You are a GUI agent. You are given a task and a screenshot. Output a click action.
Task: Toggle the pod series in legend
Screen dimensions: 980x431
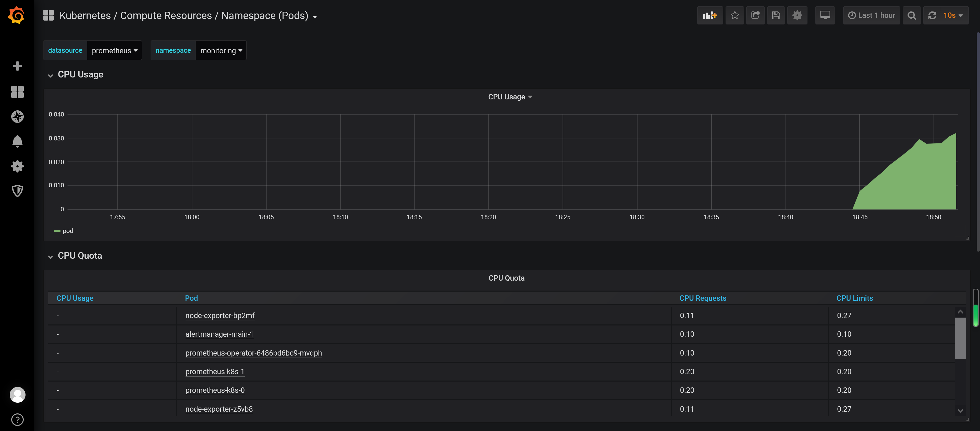[67, 231]
